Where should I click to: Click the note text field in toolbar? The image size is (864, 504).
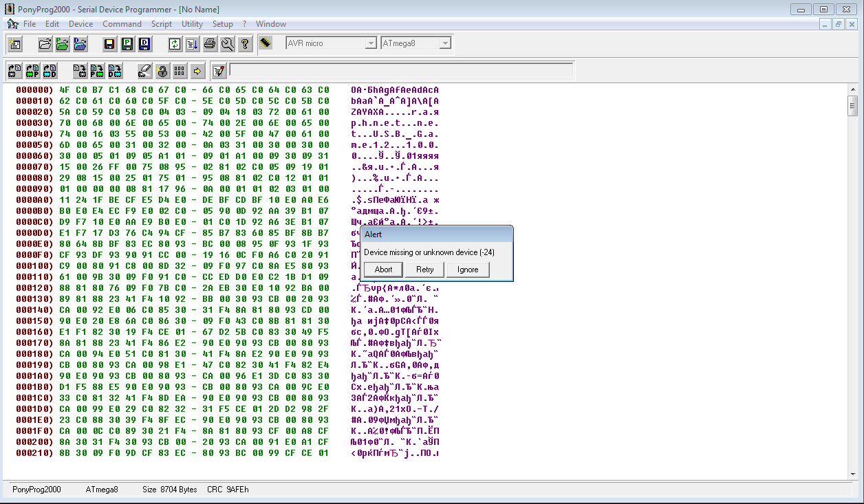pyautogui.click(x=401, y=70)
